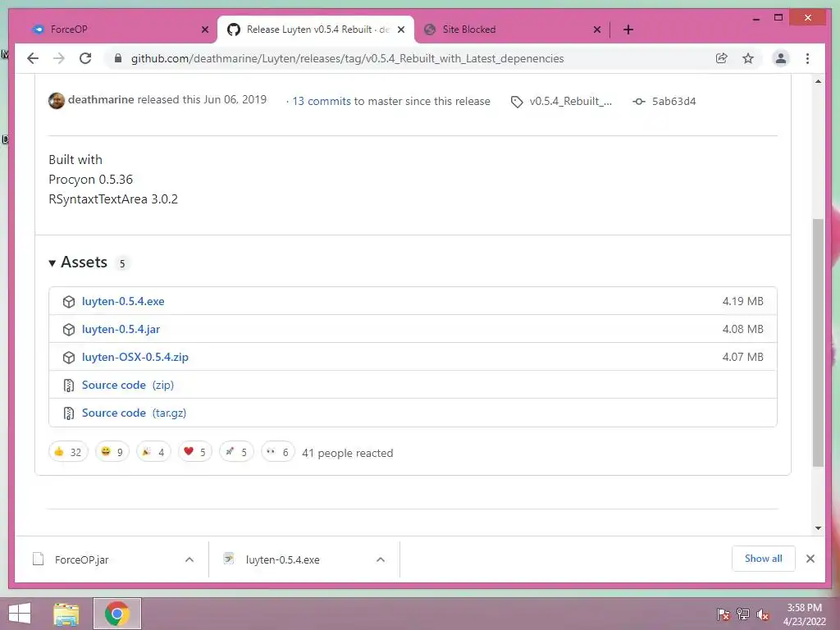Download Source code (tar.gz)
This screenshot has width=840, height=630.
pyautogui.click(x=134, y=413)
